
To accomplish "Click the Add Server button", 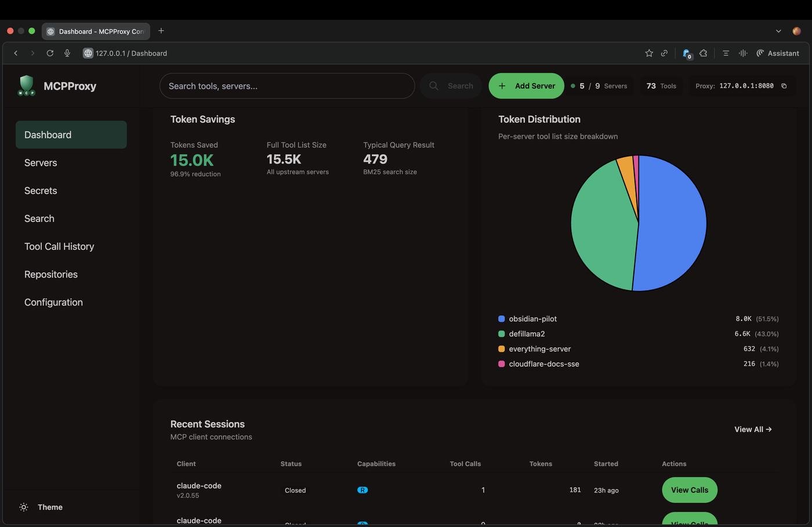I will 526,86.
